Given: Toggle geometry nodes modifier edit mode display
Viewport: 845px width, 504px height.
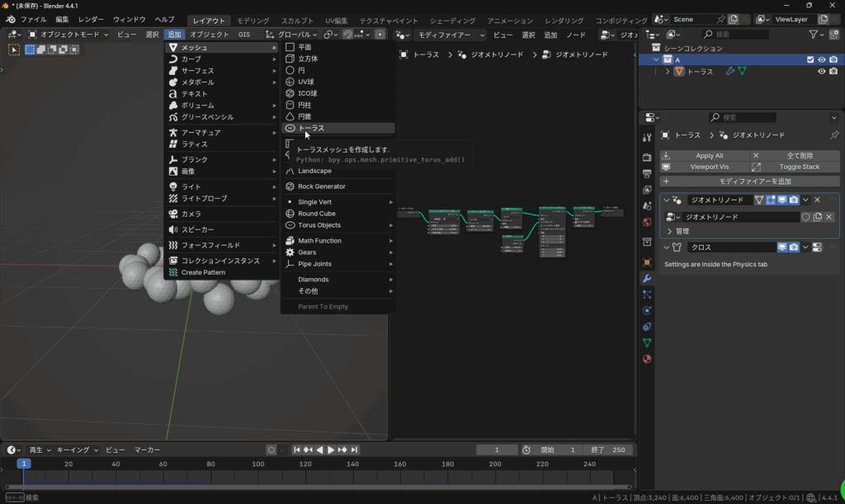Looking at the screenshot, I should tap(771, 200).
